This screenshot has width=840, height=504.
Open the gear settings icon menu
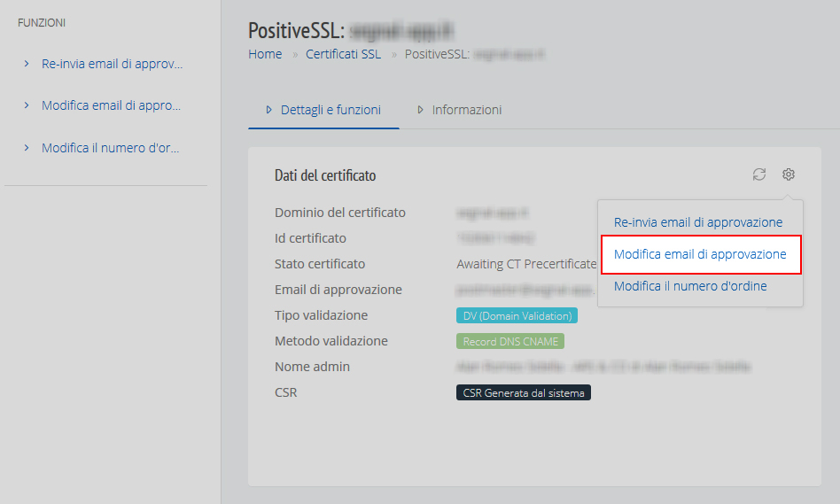point(788,174)
